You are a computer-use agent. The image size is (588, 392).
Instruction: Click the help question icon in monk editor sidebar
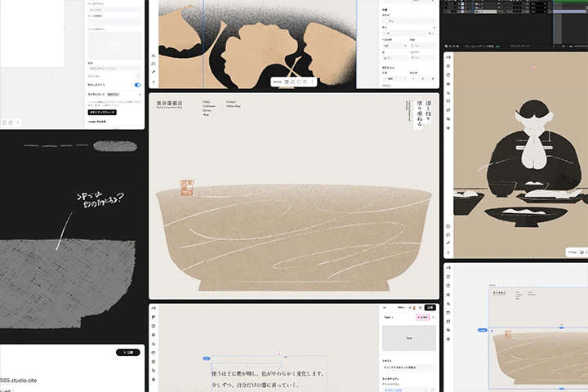click(x=448, y=252)
